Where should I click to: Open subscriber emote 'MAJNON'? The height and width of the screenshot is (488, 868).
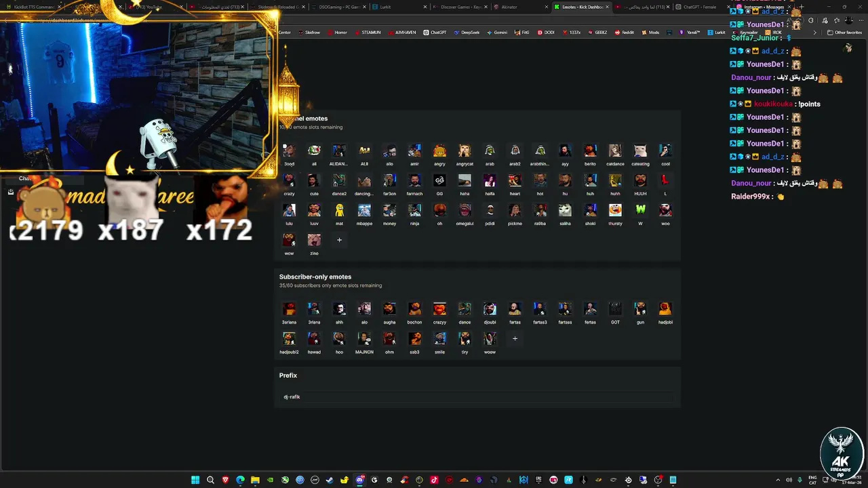click(x=364, y=339)
